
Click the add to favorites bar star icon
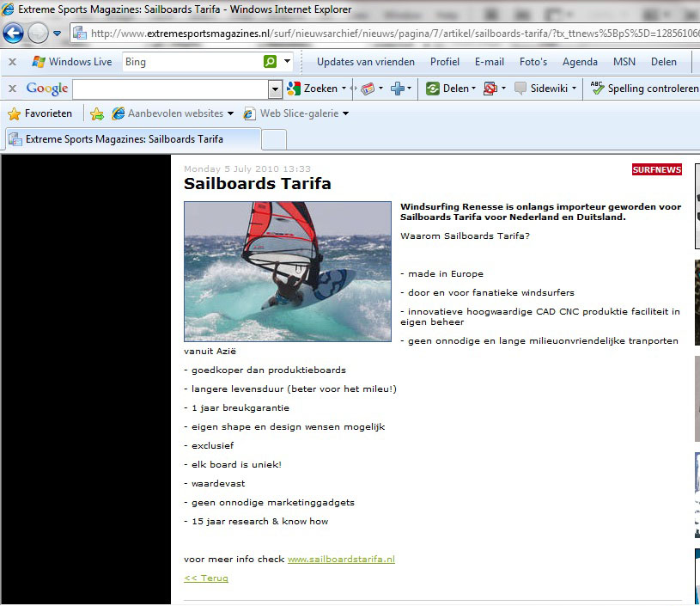pyautogui.click(x=97, y=114)
